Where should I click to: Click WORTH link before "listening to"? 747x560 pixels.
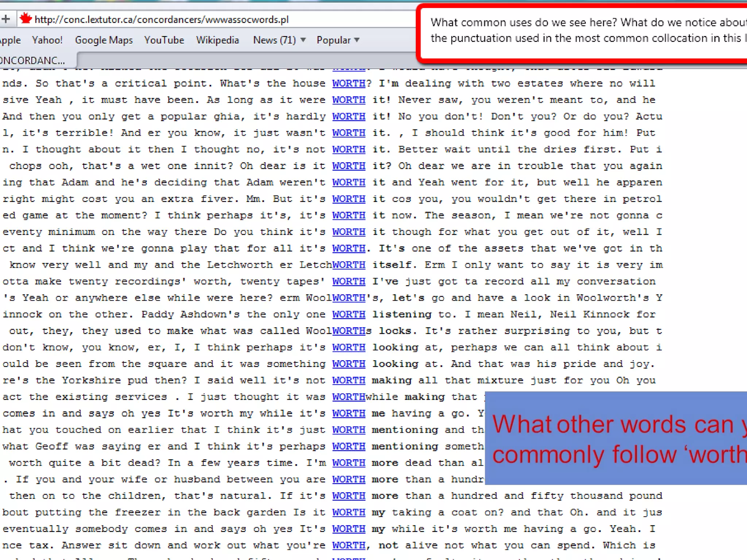point(348,314)
